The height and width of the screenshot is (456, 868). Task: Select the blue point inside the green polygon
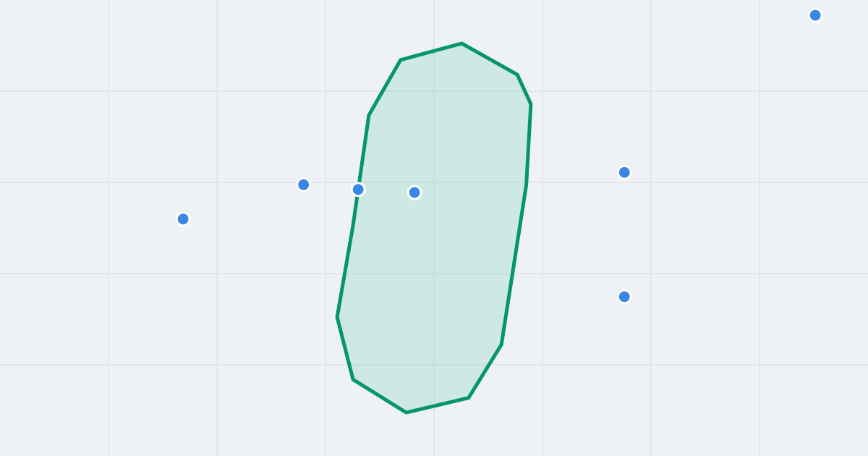coord(414,193)
